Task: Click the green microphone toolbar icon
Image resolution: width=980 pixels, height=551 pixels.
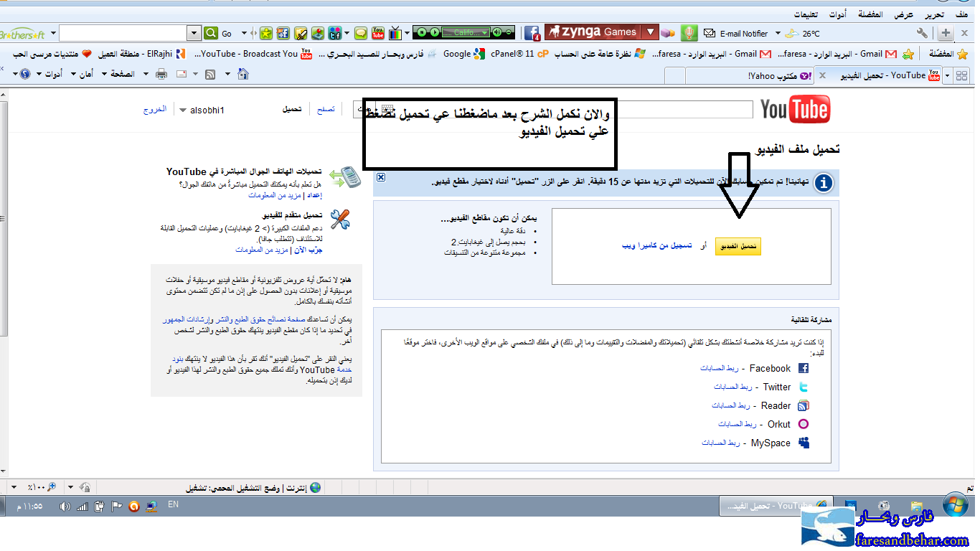Action: point(689,33)
